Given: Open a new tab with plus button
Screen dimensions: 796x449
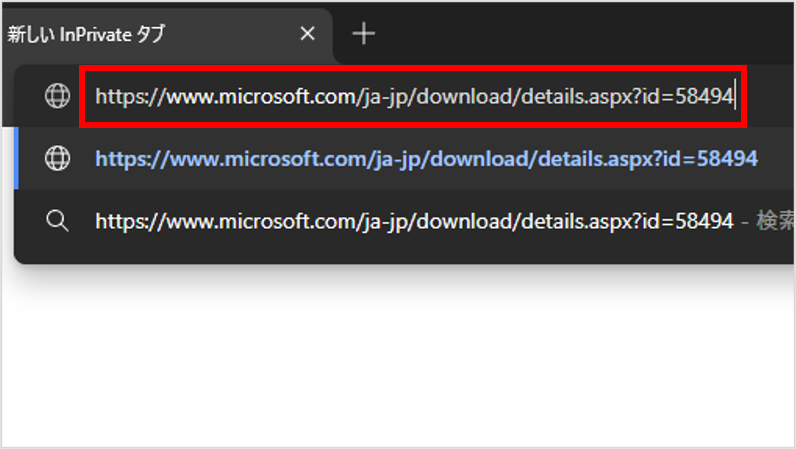Looking at the screenshot, I should coord(364,34).
